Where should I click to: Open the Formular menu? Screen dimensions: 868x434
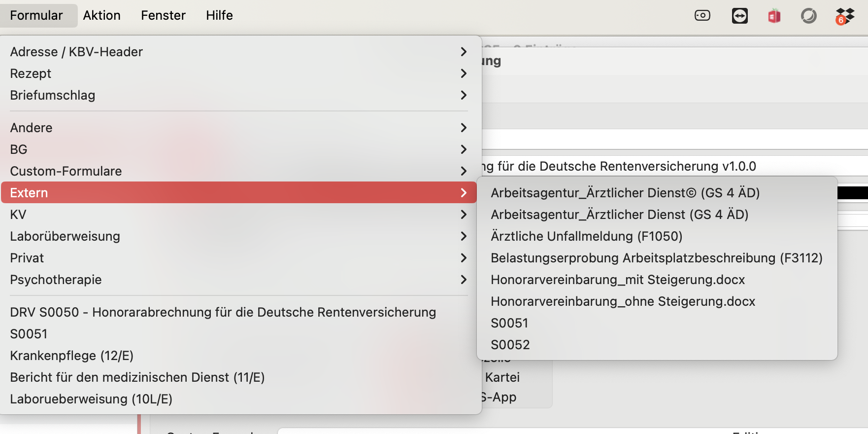37,15
